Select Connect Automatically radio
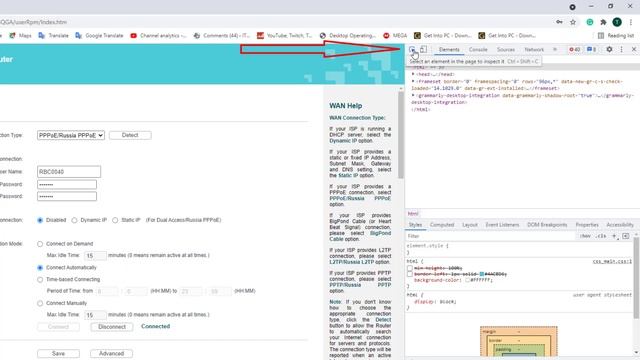The height and width of the screenshot is (360, 640). [x=40, y=268]
